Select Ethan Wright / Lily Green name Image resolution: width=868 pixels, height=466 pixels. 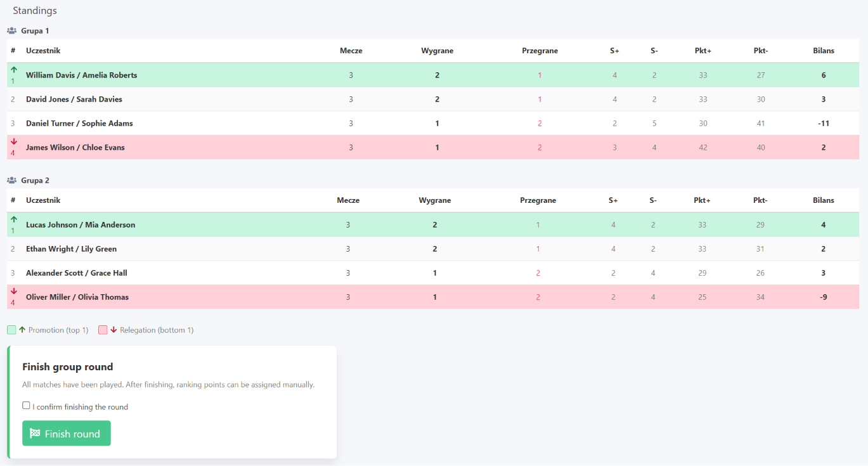pos(71,249)
